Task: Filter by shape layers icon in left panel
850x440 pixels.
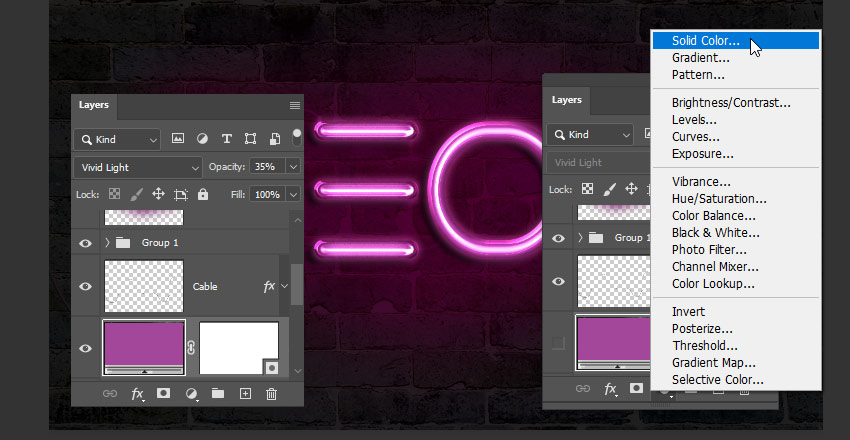Action: [x=250, y=139]
